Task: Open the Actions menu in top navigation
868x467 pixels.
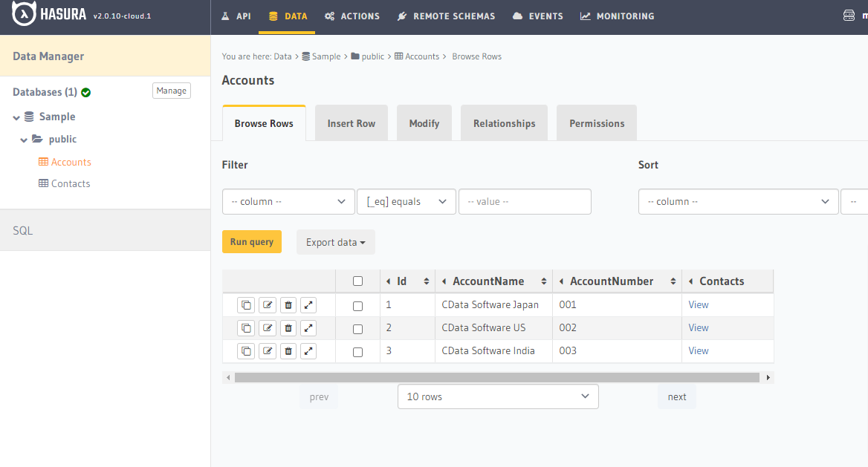Action: (x=352, y=16)
